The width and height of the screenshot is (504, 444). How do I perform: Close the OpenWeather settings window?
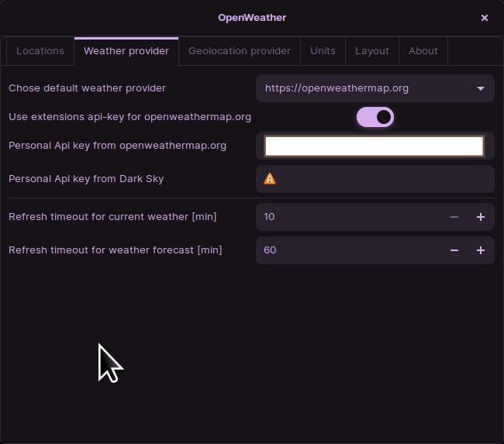(485, 18)
